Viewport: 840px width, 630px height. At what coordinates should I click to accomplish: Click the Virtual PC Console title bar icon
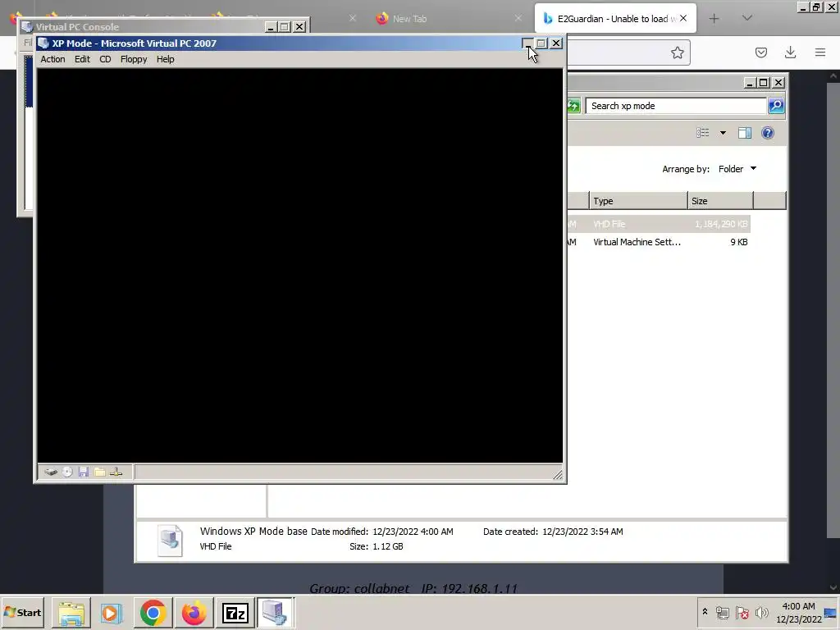pos(27,27)
